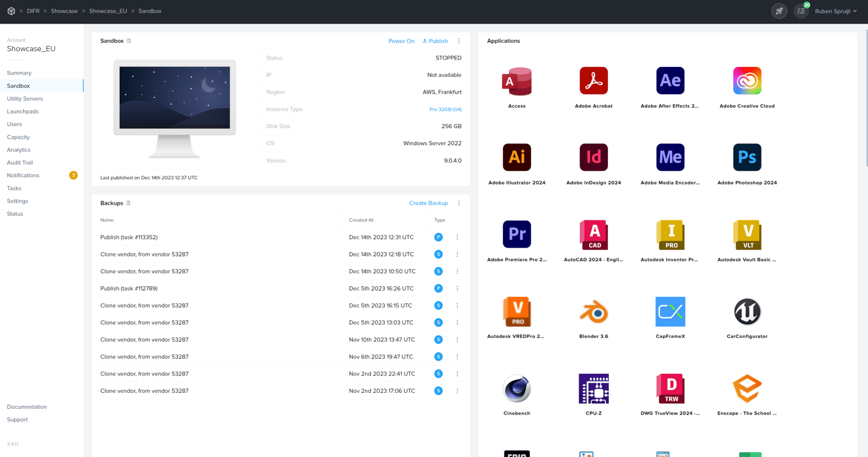Go to Summary in sidebar
The width and height of the screenshot is (868, 457).
(19, 73)
